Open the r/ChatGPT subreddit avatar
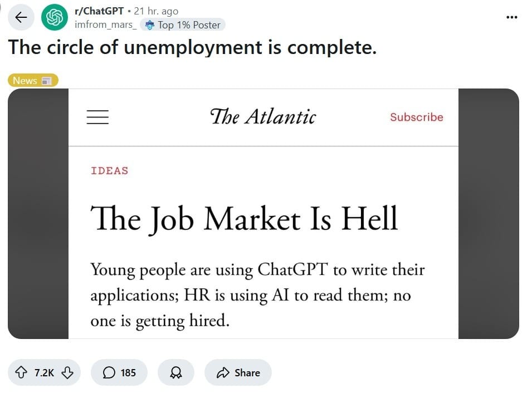 pos(54,17)
